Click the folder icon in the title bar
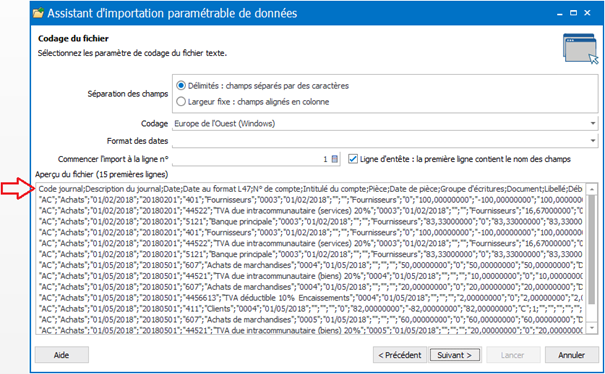 pos(38,13)
